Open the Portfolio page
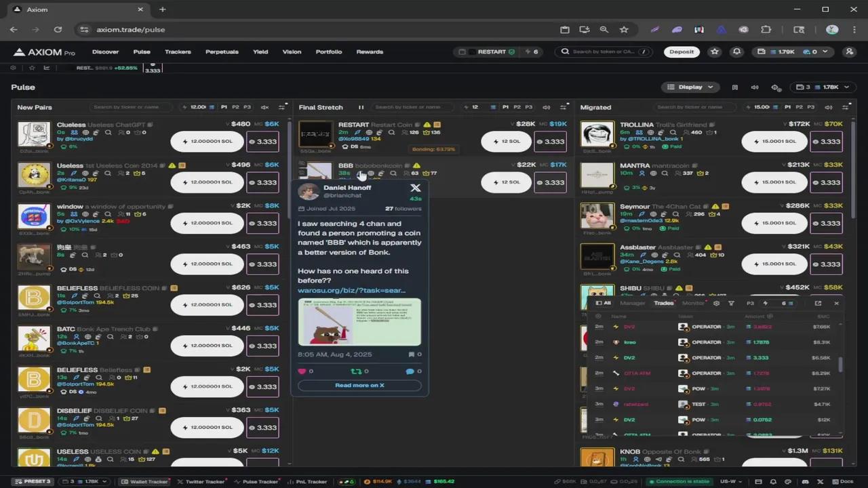This screenshot has height=488, width=868. click(x=329, y=52)
